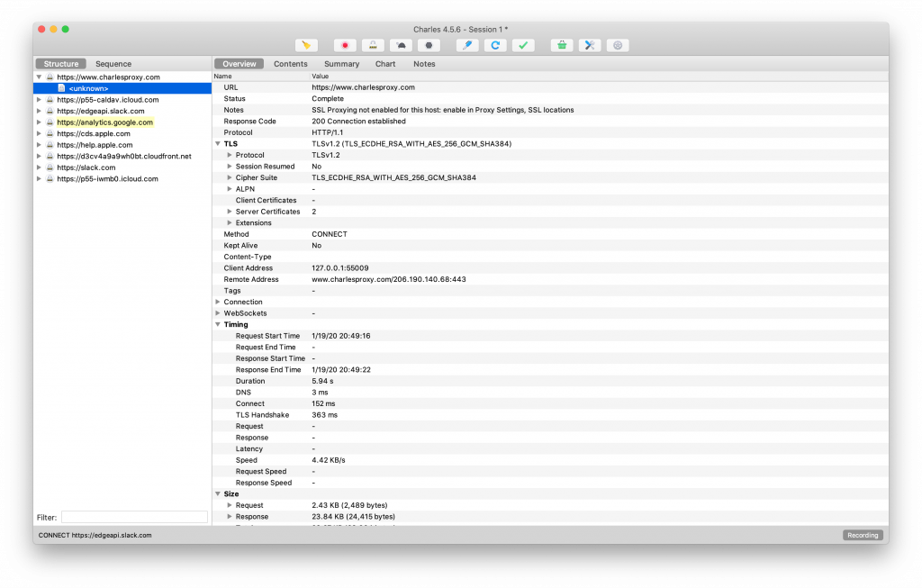Select the '200 Connection established' response code value
The image size is (922, 588).
pos(358,122)
